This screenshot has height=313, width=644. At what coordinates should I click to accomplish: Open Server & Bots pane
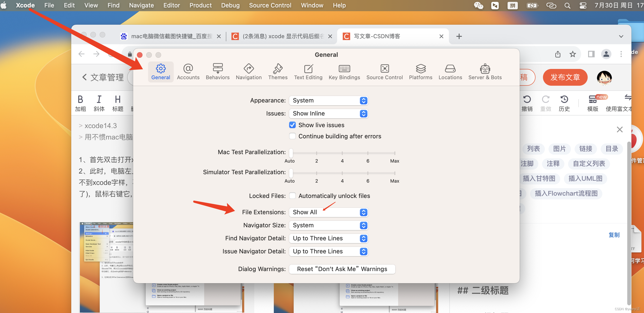[485, 71]
